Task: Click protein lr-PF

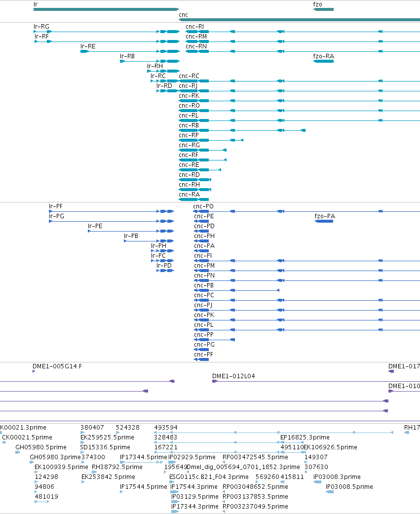Action: tap(111, 211)
